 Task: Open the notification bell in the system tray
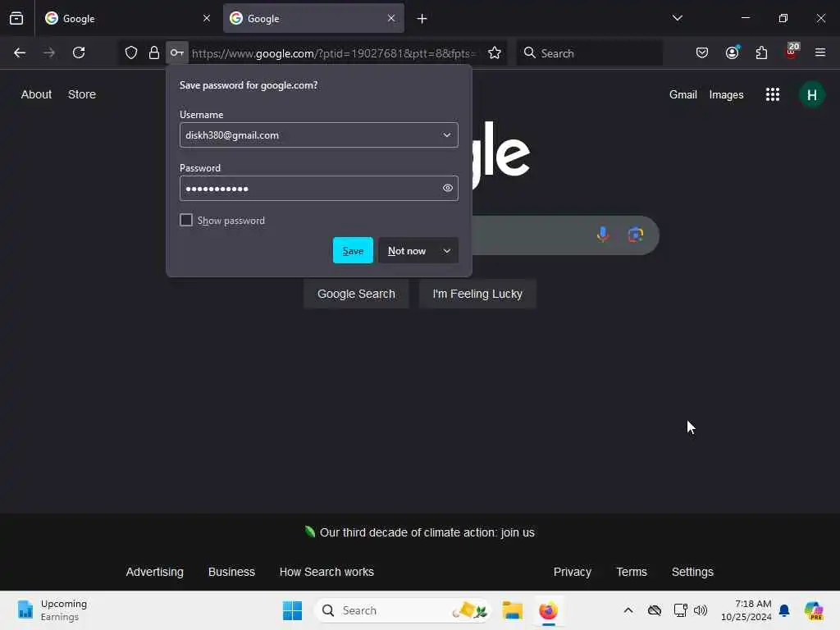coord(784,610)
